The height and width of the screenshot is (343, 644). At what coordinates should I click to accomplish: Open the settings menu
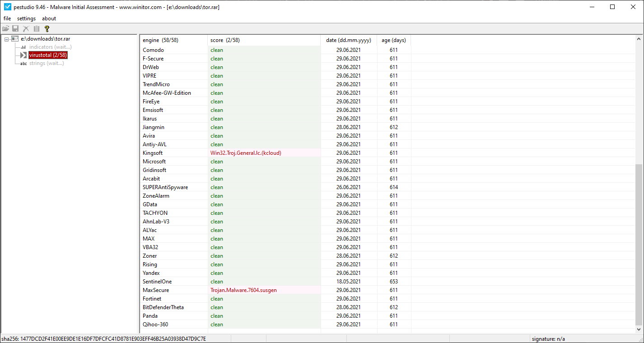[26, 19]
